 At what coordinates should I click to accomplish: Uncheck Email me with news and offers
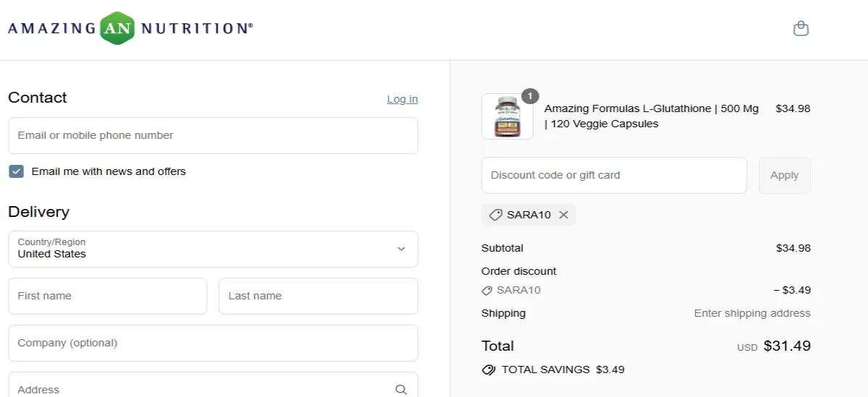pyautogui.click(x=16, y=171)
